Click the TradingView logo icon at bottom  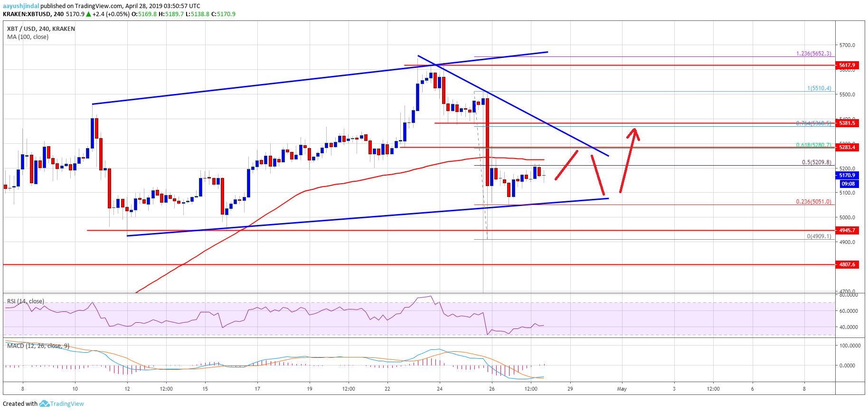44,404
